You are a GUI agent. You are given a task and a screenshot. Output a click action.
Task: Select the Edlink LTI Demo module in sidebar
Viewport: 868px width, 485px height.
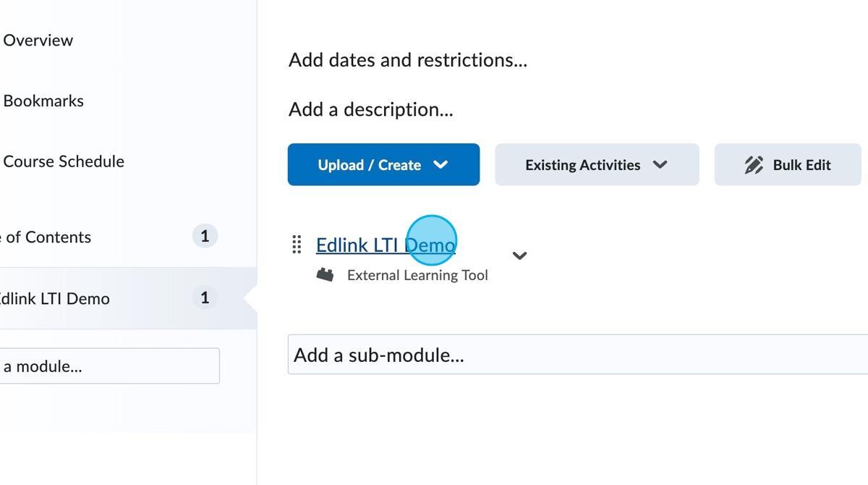[x=56, y=298]
